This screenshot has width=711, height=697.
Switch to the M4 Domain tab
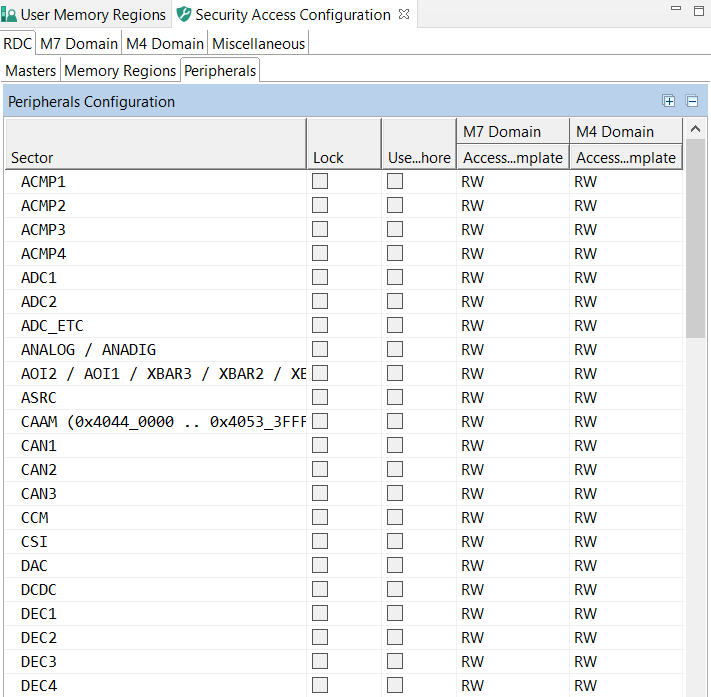tap(165, 44)
